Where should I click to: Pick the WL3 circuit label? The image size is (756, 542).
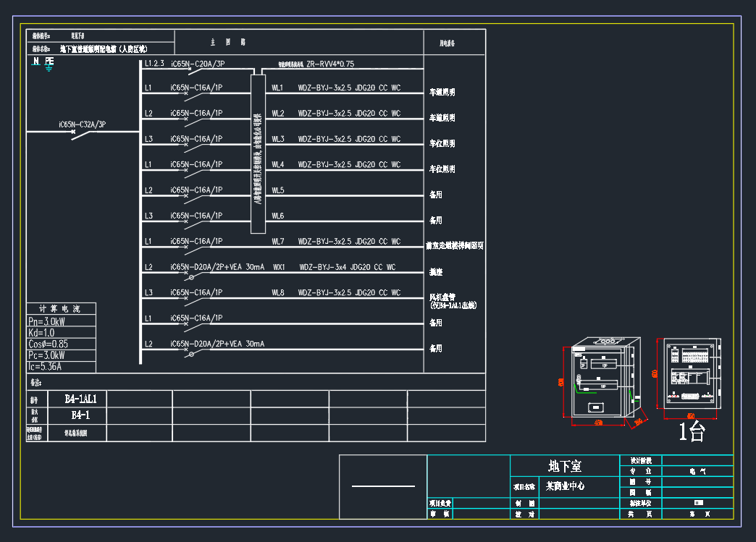pos(277,139)
